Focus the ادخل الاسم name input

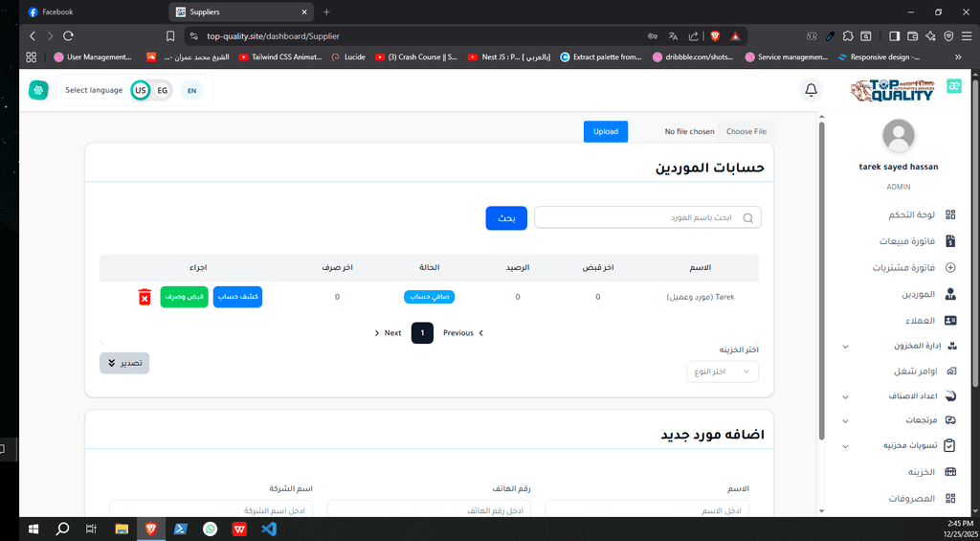coord(647,509)
